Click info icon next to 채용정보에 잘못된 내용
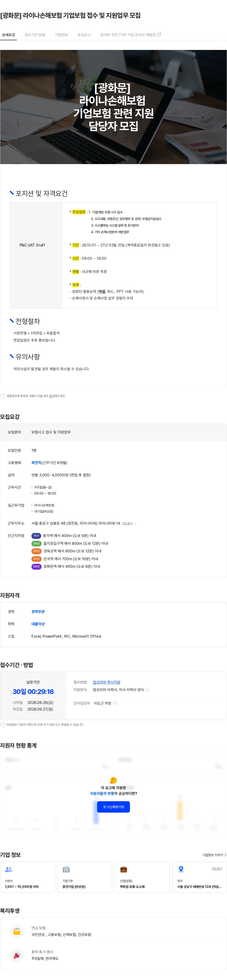This screenshot has width=227, height=980. [x=3, y=396]
